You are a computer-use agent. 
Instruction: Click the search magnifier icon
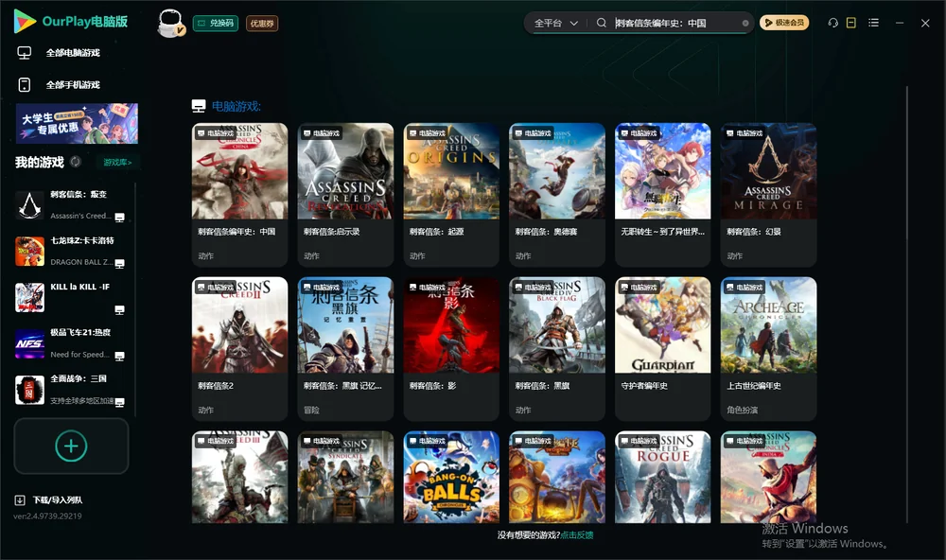(x=601, y=23)
